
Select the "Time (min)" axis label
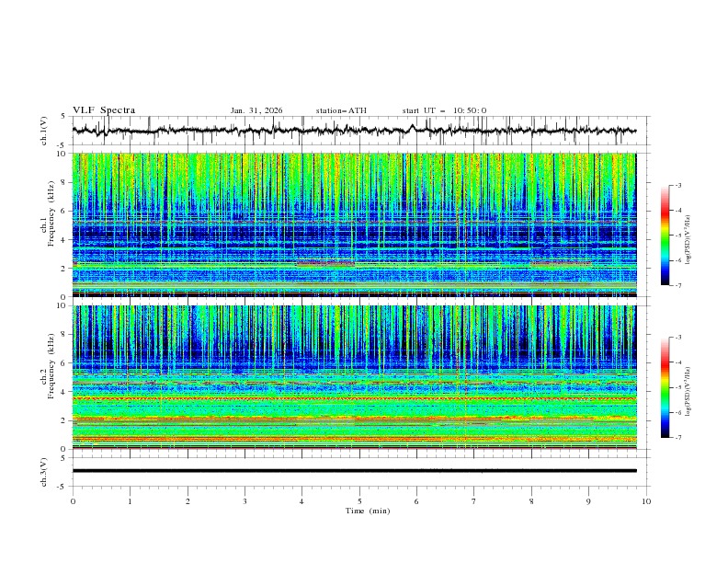[x=368, y=511]
